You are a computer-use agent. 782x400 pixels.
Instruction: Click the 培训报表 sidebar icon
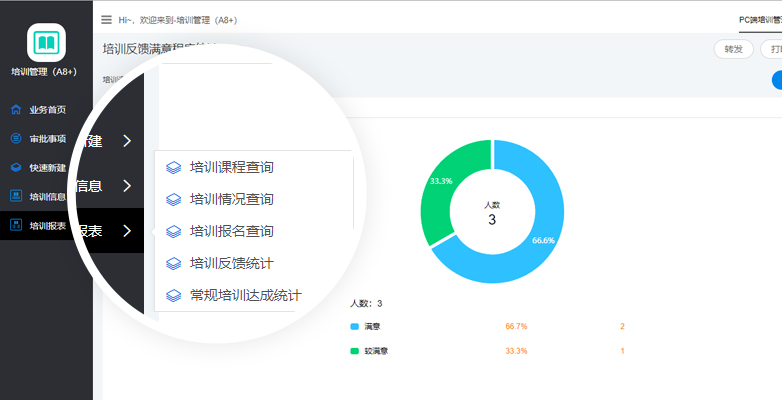(x=15, y=225)
